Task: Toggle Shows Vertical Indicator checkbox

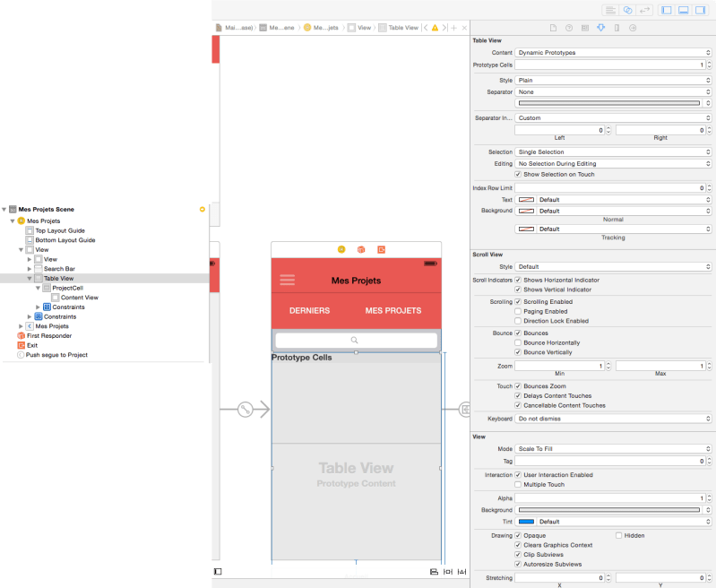Action: coord(518,290)
